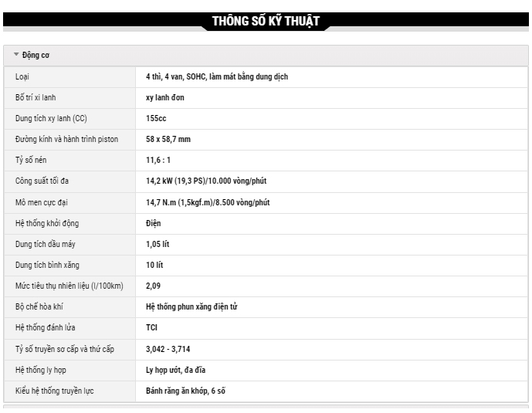
Task: Click Hệ thống phun xăng điện tử value
Action: click(191, 306)
